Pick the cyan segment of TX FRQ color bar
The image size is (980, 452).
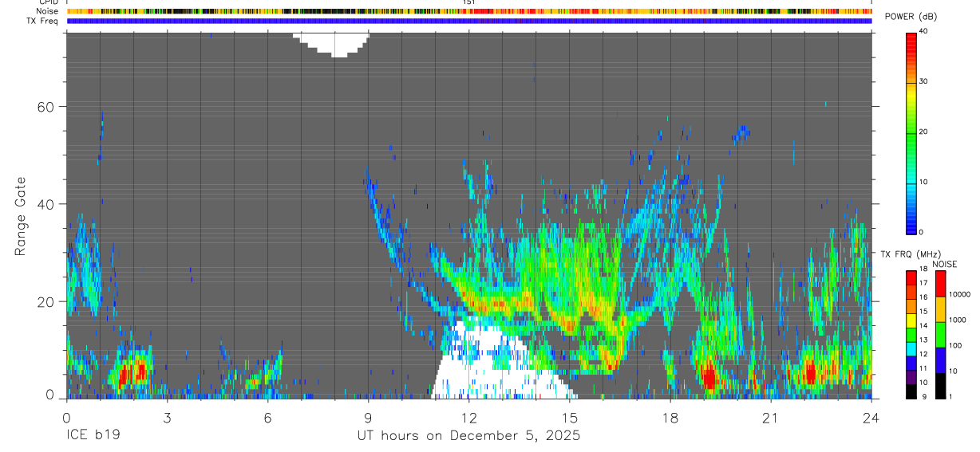point(911,348)
